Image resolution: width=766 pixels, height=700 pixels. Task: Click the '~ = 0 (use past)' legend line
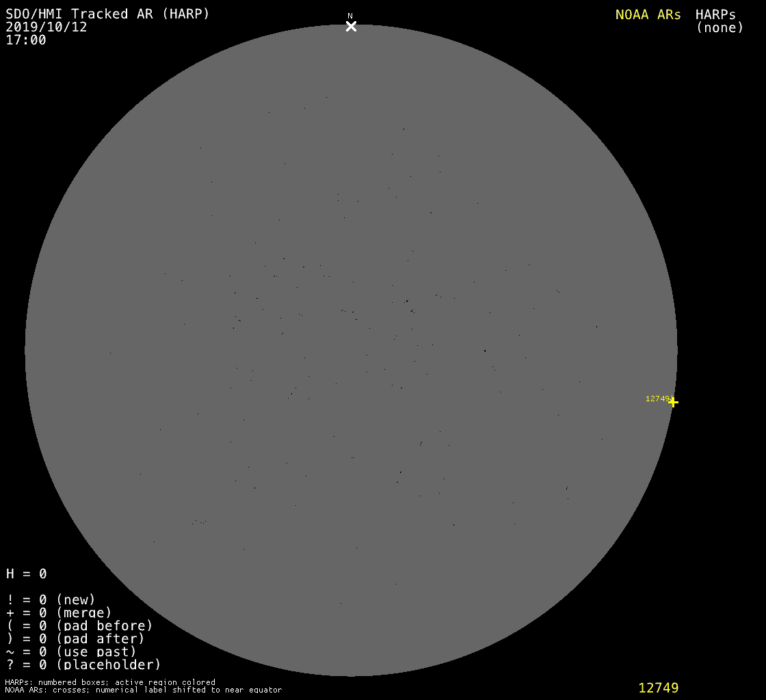click(71, 651)
